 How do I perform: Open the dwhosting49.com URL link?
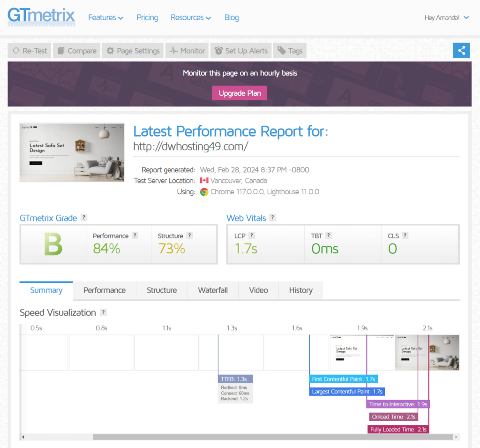pyautogui.click(x=191, y=146)
